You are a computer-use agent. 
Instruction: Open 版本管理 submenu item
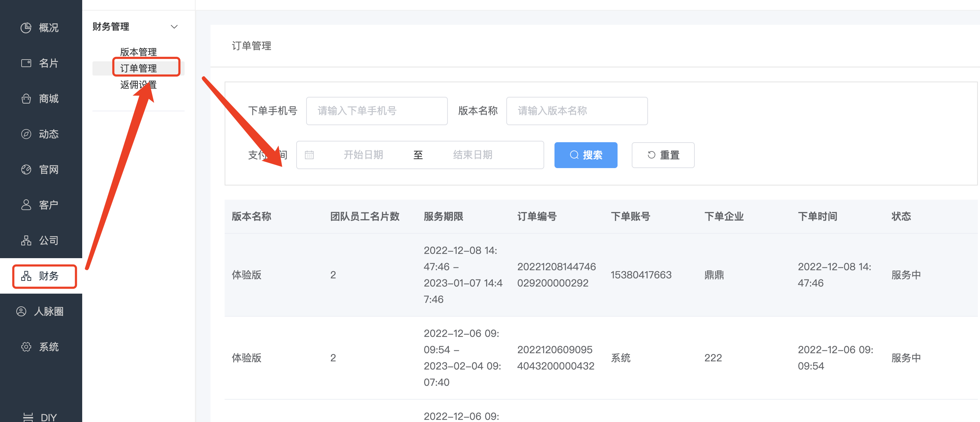pos(139,52)
